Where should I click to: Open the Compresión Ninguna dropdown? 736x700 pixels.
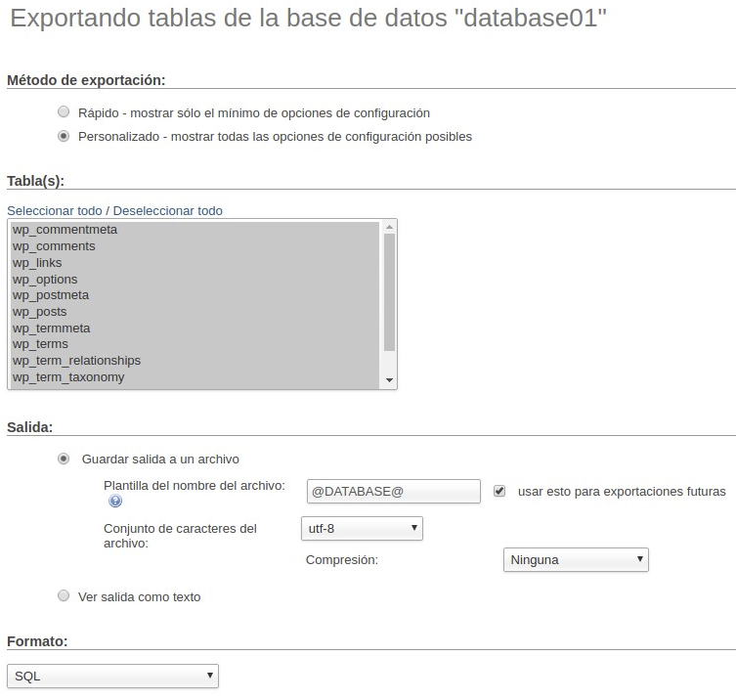pyautogui.click(x=576, y=559)
